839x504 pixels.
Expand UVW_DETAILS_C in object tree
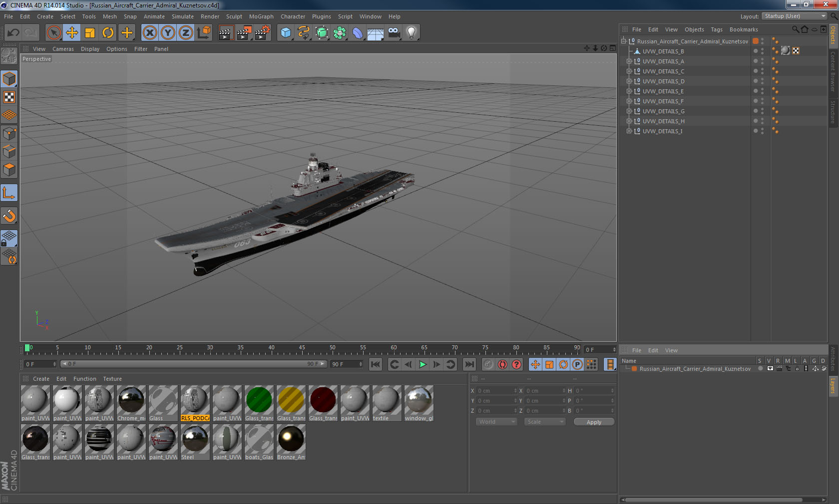pyautogui.click(x=629, y=71)
